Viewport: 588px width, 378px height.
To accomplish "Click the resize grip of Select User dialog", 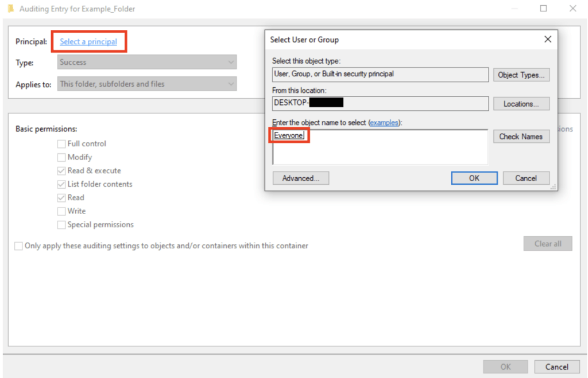I will (554, 188).
